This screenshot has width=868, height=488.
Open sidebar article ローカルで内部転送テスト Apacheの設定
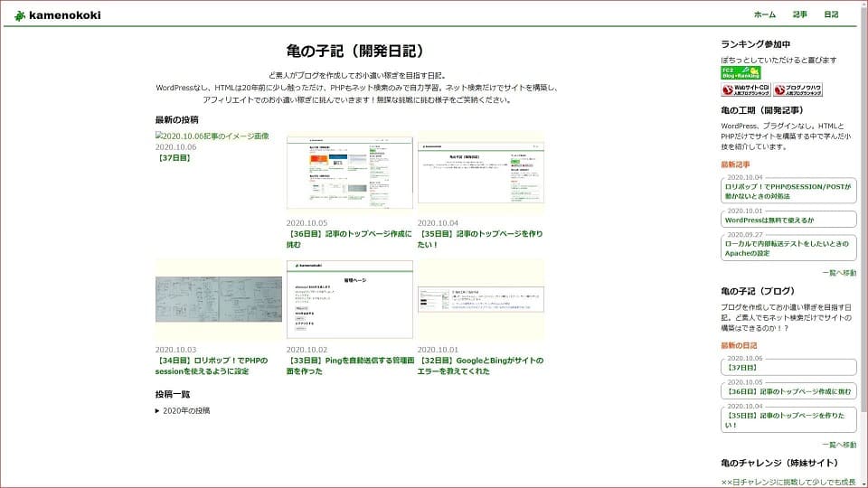788,248
